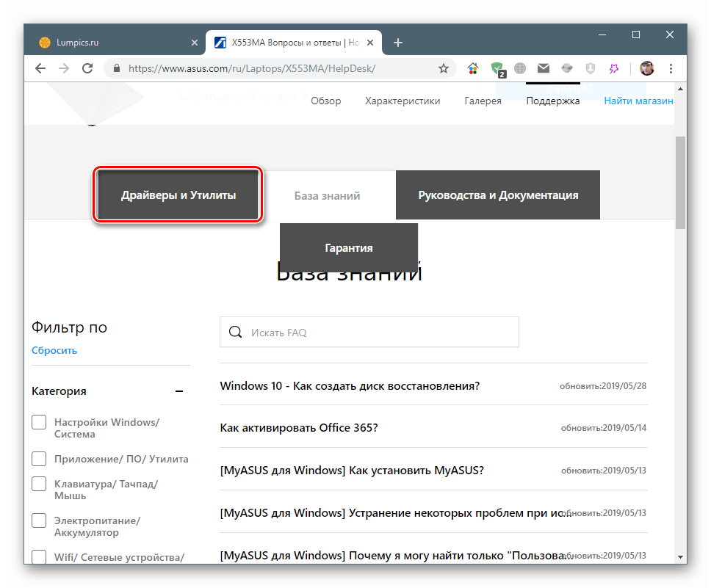Click the browser forward arrow
711x588 pixels.
pos(64,68)
